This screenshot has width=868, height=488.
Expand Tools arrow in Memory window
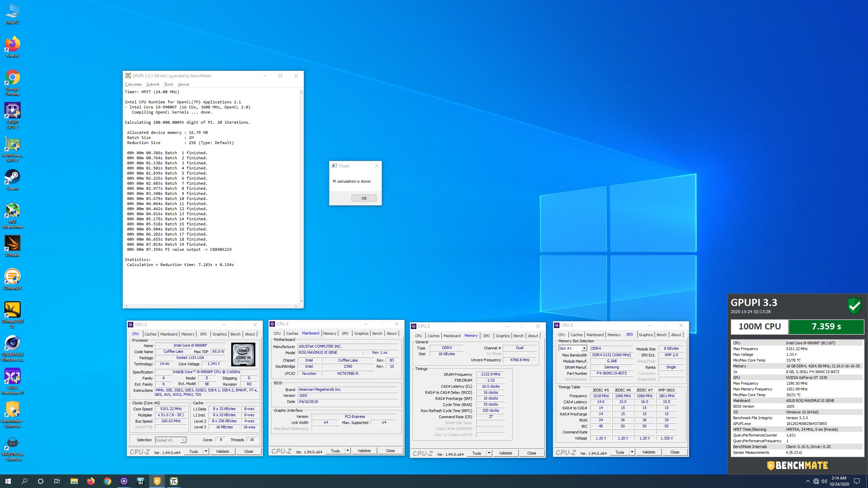[489, 453]
